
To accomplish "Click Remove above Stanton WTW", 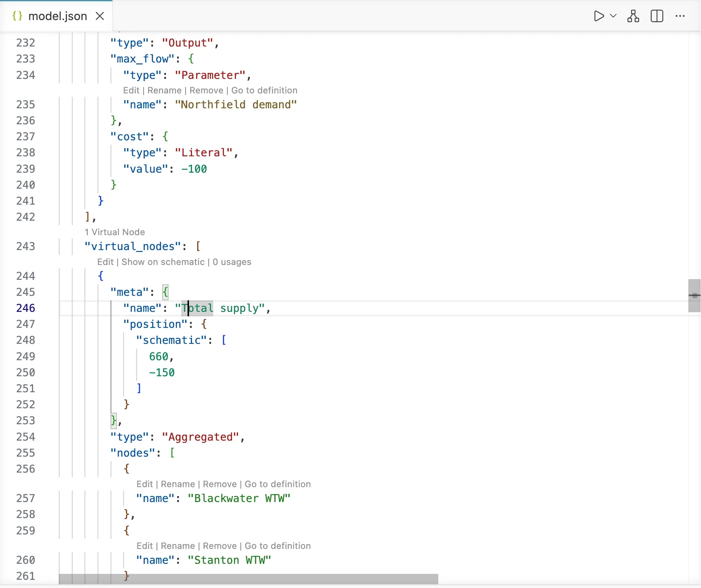I will (x=220, y=546).
